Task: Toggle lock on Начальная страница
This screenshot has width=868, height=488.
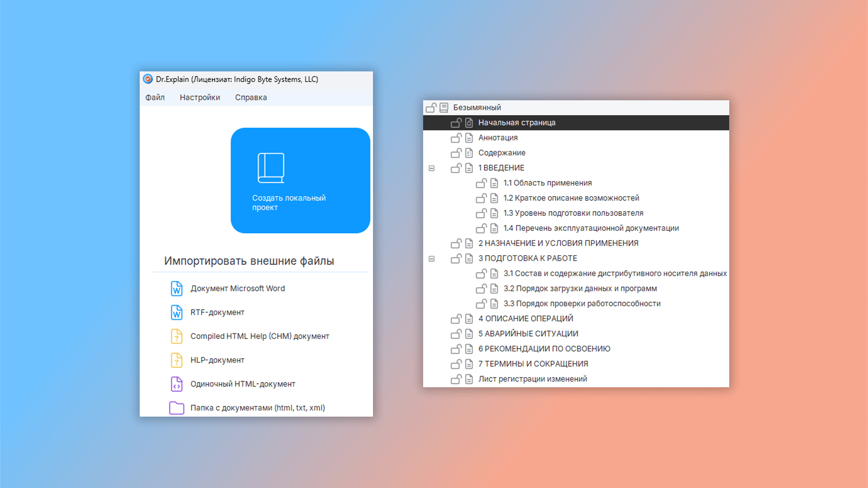Action: point(456,122)
